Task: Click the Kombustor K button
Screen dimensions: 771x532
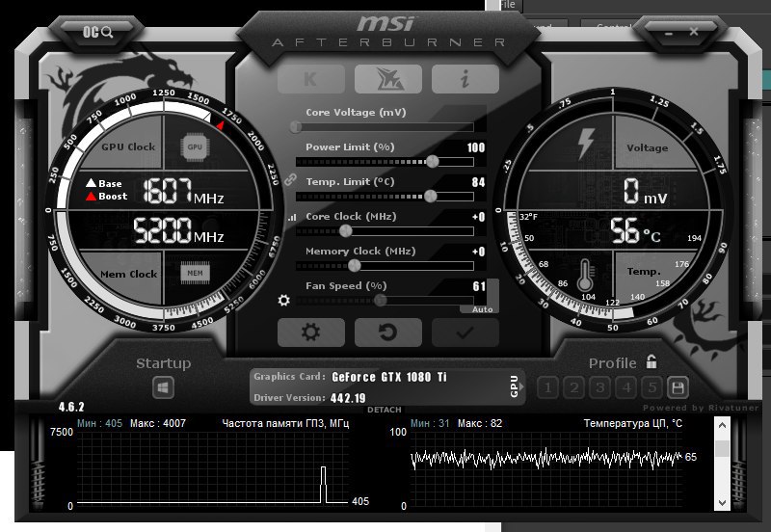Action: pos(310,79)
